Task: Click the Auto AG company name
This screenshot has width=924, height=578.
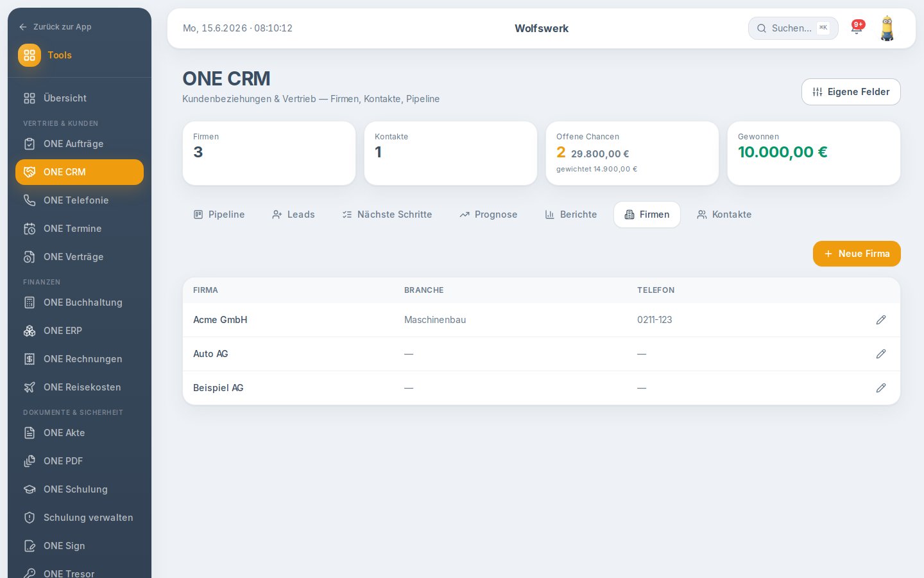Action: (x=210, y=354)
